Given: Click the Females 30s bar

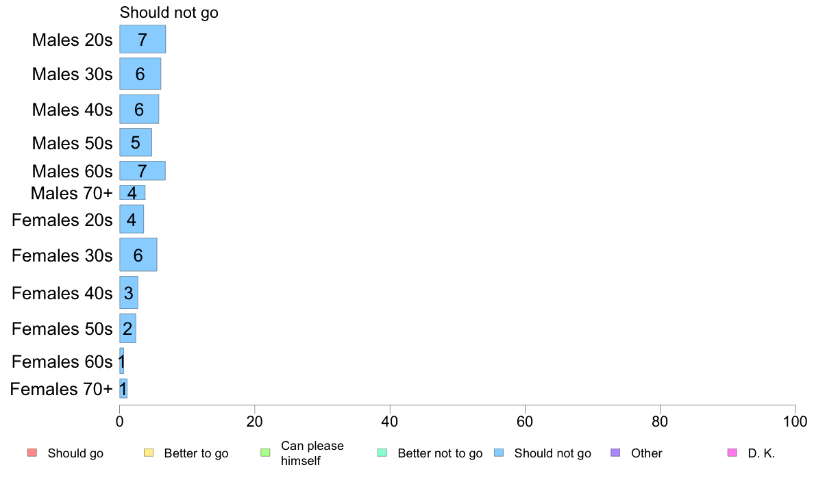Looking at the screenshot, I should click(138, 255).
